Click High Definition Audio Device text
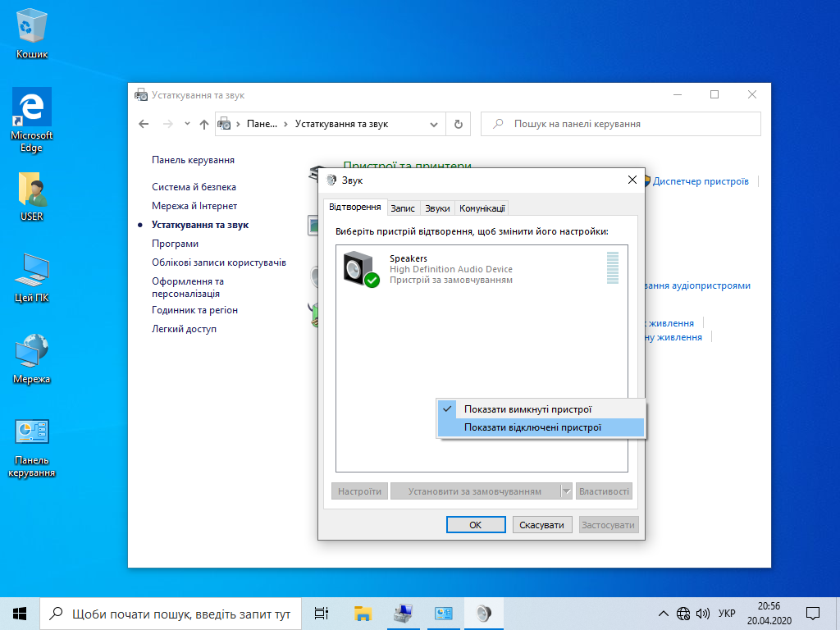 451,269
